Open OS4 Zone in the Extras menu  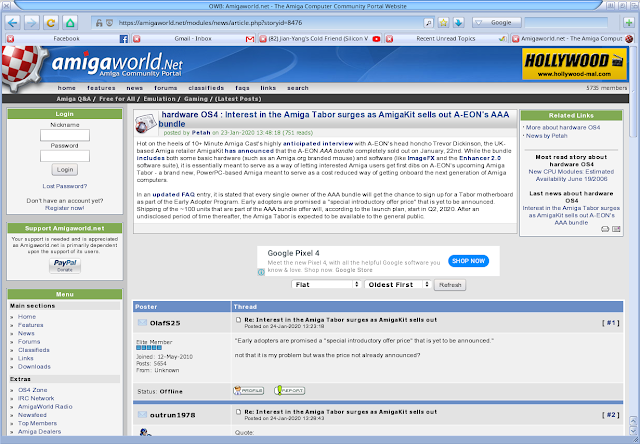[x=32, y=390]
